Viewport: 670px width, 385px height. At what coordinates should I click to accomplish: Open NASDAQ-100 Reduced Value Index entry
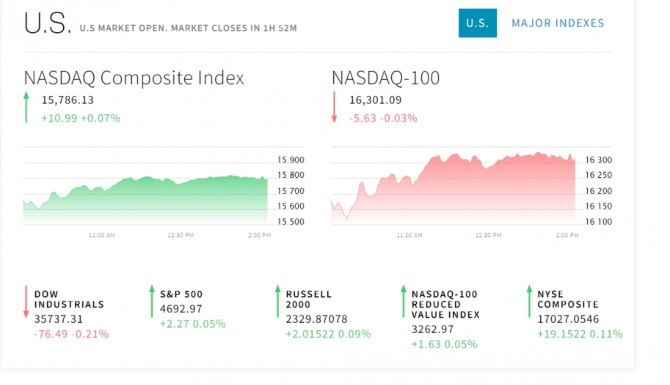(445, 304)
